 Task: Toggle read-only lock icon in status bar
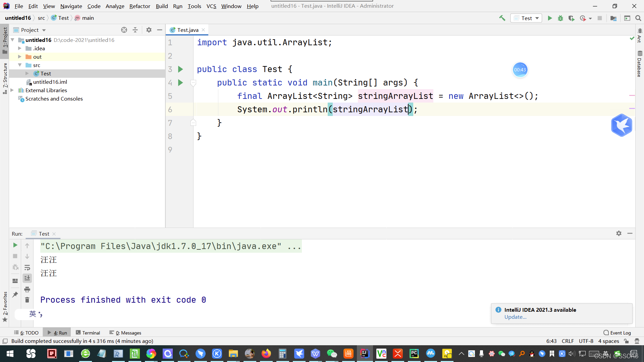coord(626,341)
